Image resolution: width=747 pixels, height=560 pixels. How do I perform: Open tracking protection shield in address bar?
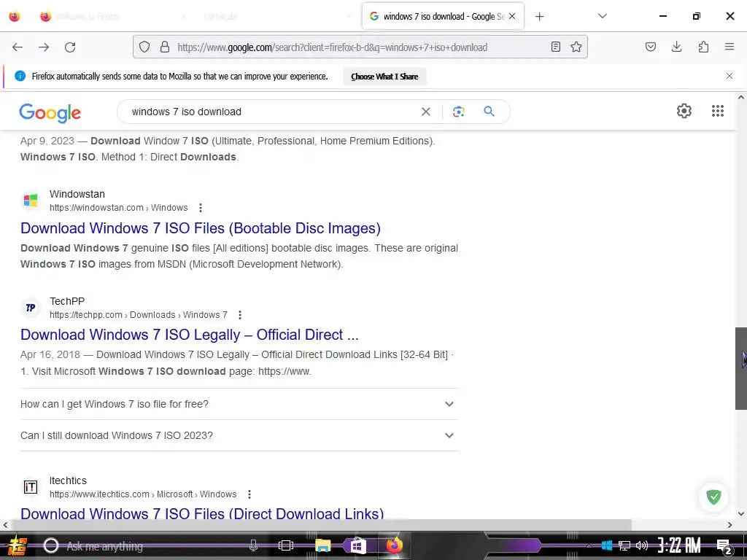(144, 47)
